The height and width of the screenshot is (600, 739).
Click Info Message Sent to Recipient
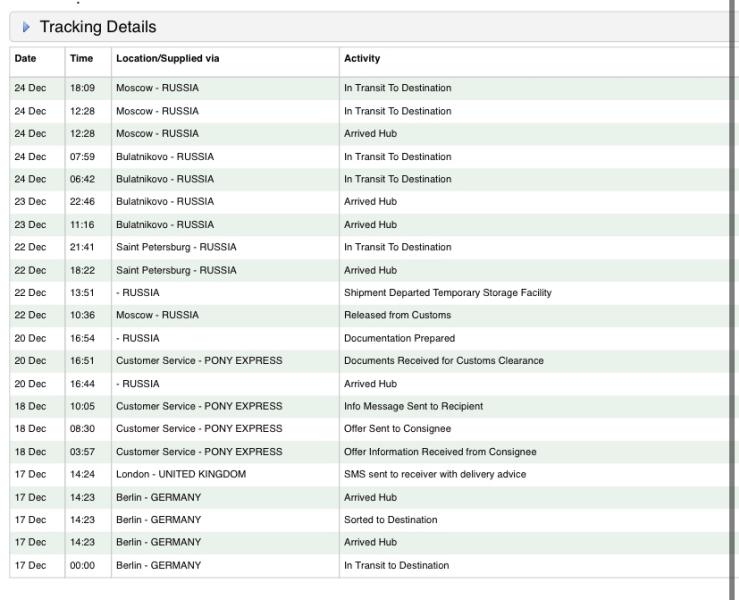[x=411, y=406]
